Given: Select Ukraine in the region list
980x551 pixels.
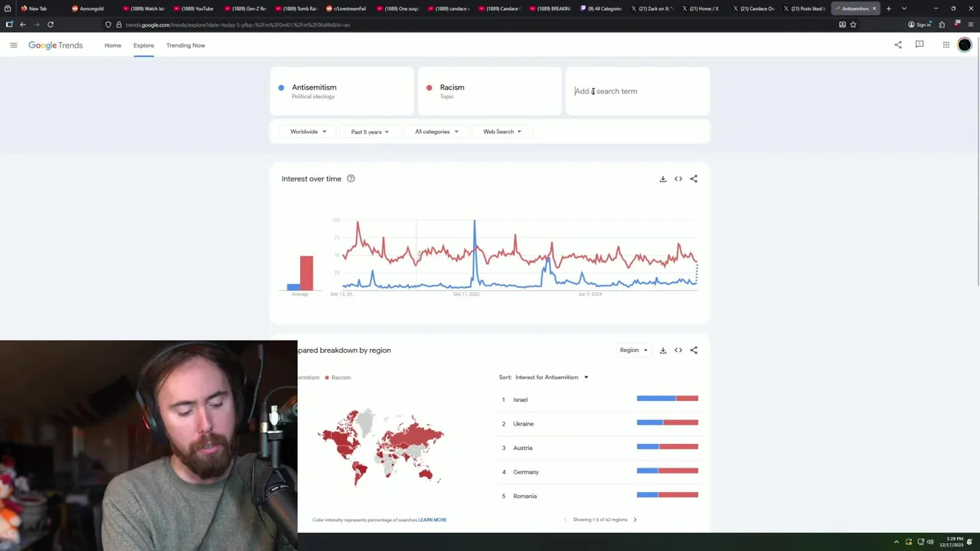Looking at the screenshot, I should click(x=524, y=424).
